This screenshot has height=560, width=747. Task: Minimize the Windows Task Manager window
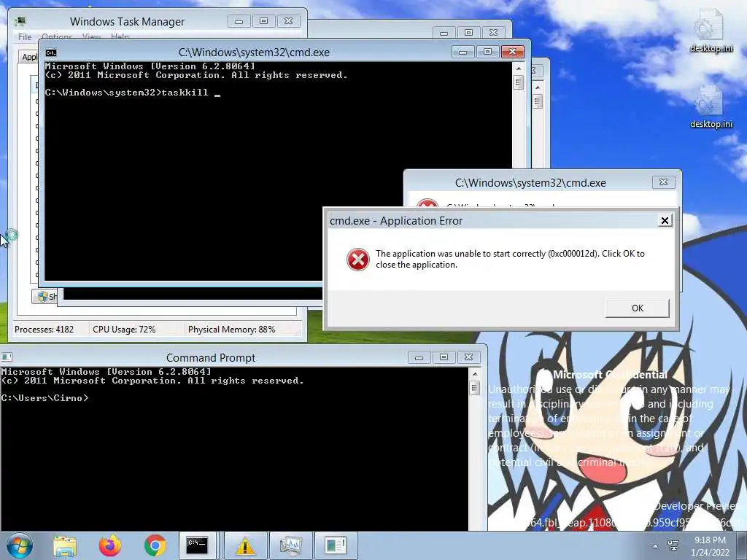click(239, 21)
